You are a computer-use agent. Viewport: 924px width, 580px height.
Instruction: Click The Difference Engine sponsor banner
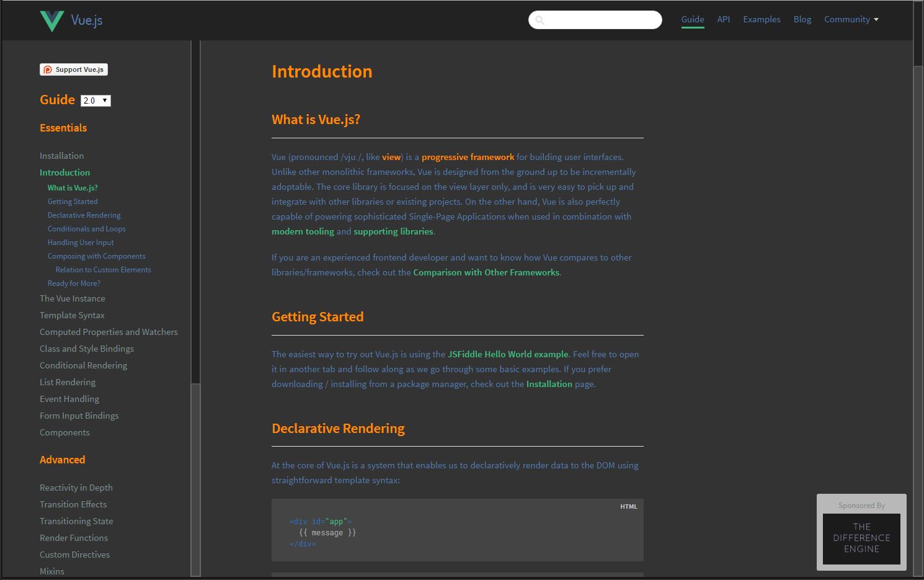[x=861, y=538]
